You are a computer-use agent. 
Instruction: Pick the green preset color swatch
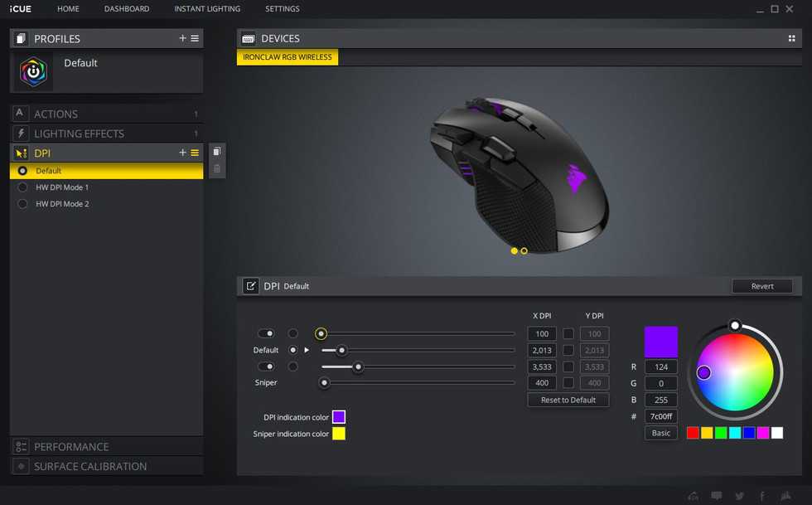pyautogui.click(x=721, y=433)
